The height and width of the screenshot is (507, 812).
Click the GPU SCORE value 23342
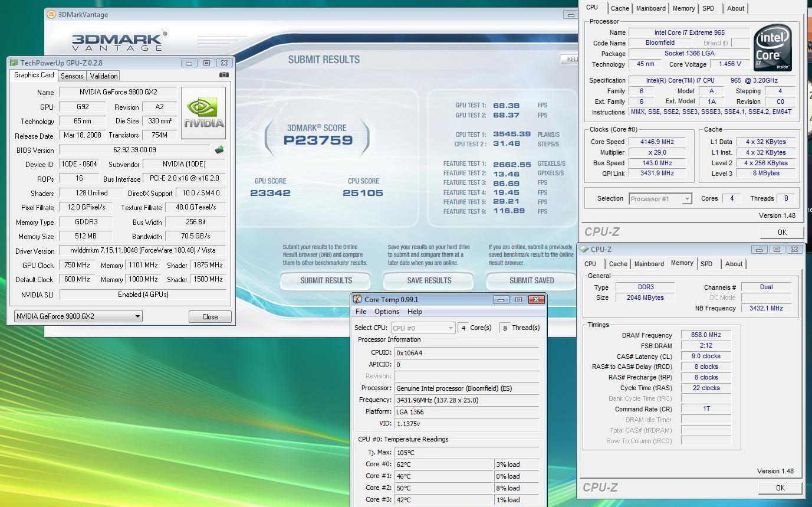270,193
